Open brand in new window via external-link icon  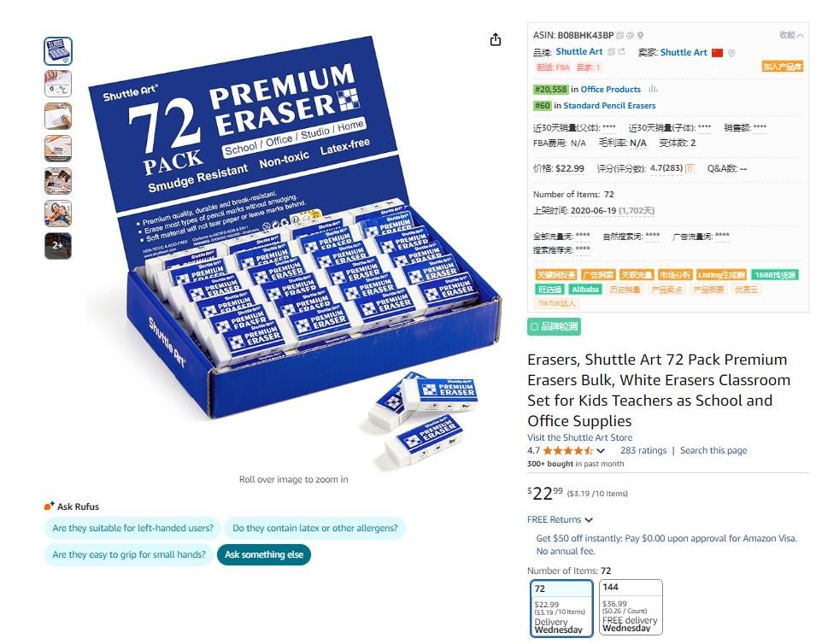[x=622, y=52]
